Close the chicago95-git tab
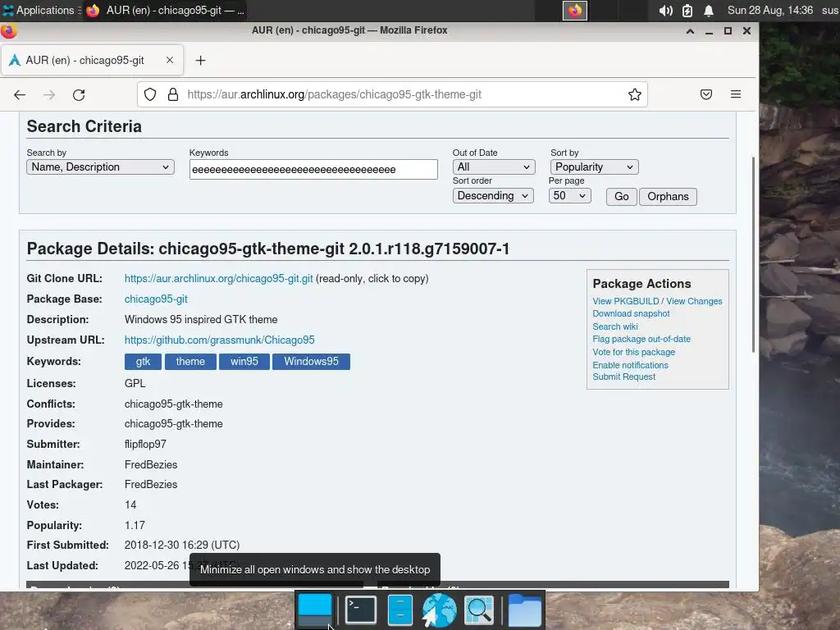The width and height of the screenshot is (840, 630). click(x=169, y=60)
